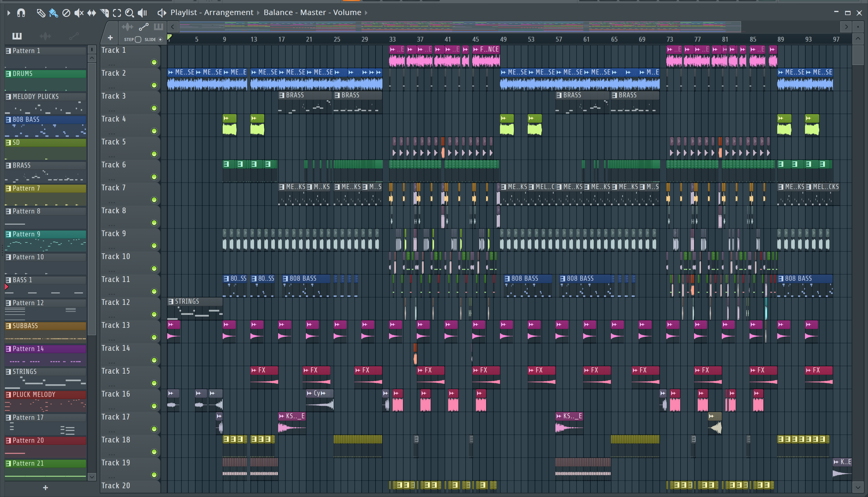The height and width of the screenshot is (497, 868).
Task: Mute Track 13 via green dot
Action: pyautogui.click(x=154, y=337)
